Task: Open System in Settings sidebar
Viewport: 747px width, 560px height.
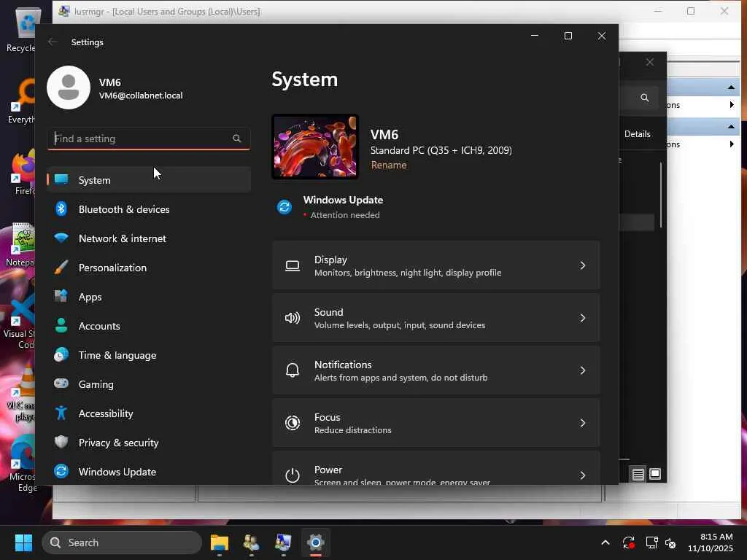Action: coord(149,180)
